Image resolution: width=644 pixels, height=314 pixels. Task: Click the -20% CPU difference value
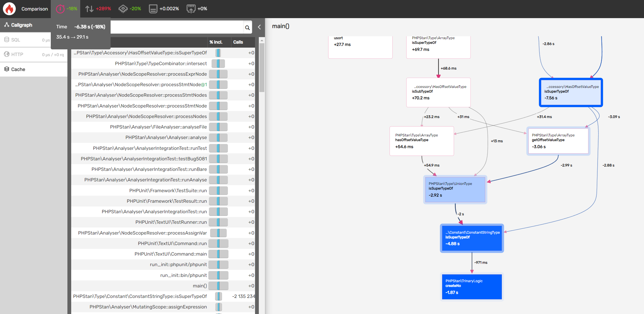135,9
